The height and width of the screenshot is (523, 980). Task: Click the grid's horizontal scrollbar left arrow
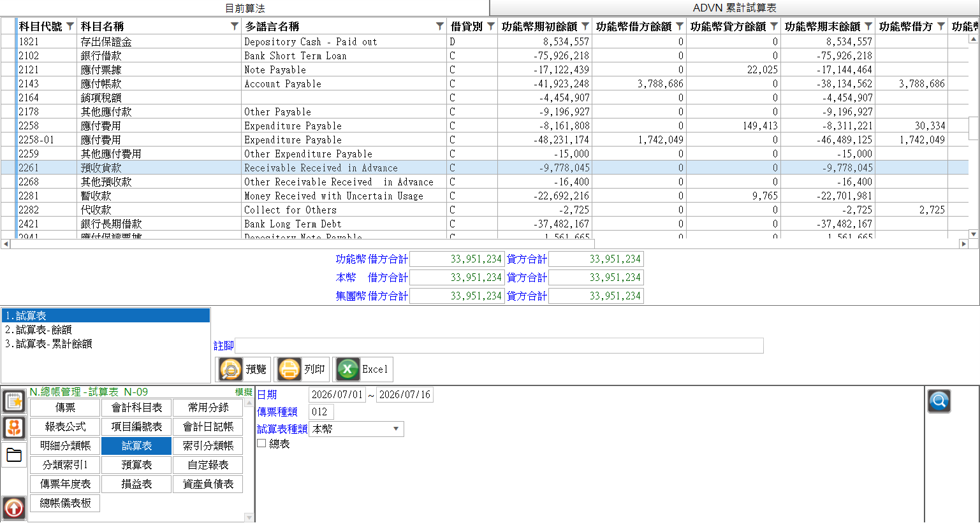click(6, 244)
